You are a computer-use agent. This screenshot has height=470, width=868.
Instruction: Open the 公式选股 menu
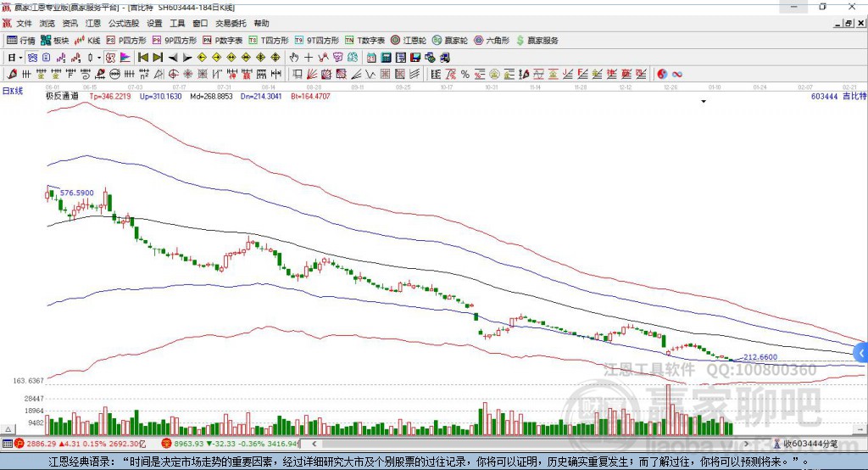point(124,23)
